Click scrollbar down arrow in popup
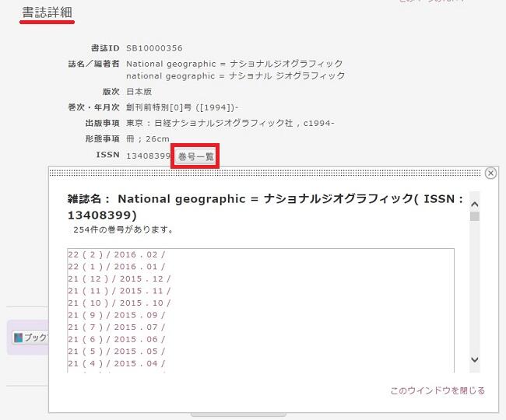 (474, 359)
